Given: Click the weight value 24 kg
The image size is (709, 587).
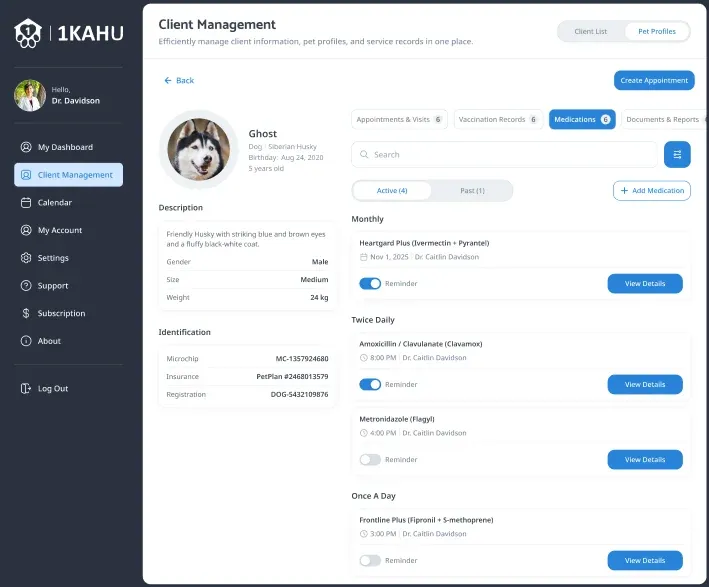Looking at the screenshot, I should click(319, 298).
